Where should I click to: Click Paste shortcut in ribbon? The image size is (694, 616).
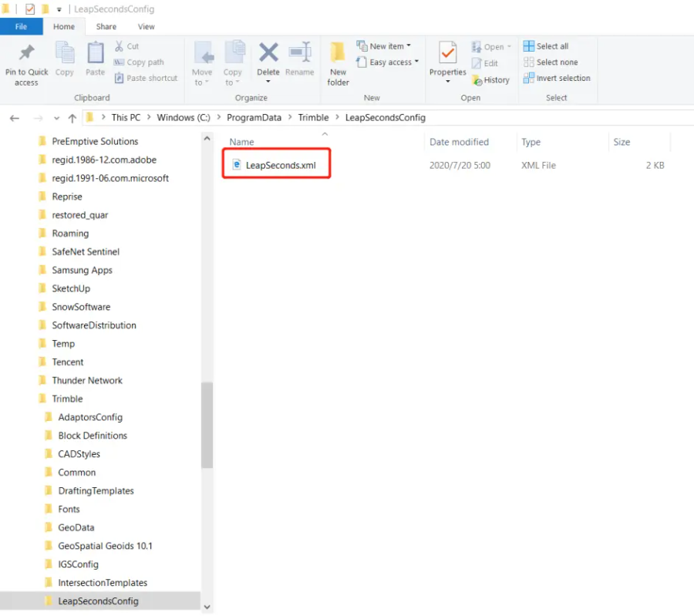[x=146, y=79]
